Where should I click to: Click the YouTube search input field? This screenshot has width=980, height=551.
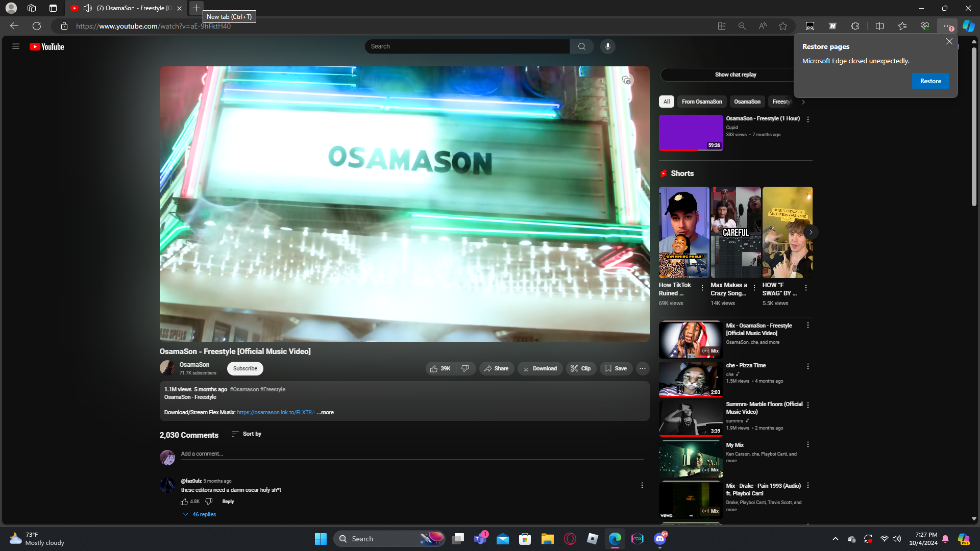467,46
